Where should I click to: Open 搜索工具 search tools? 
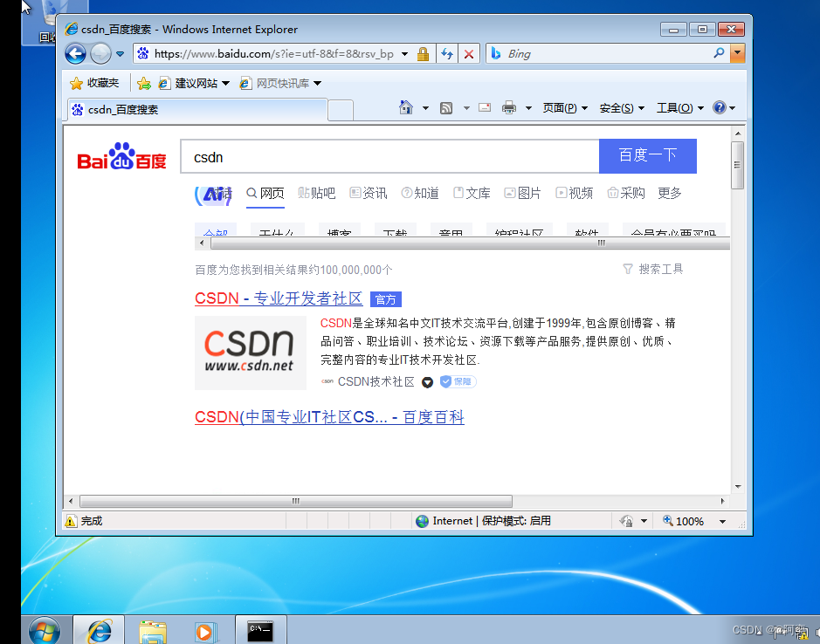[x=653, y=269]
